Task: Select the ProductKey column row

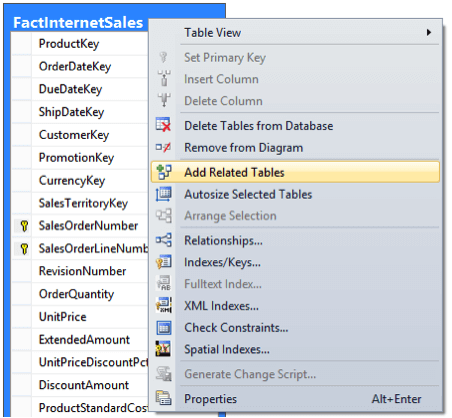Action: pyautogui.click(x=80, y=44)
